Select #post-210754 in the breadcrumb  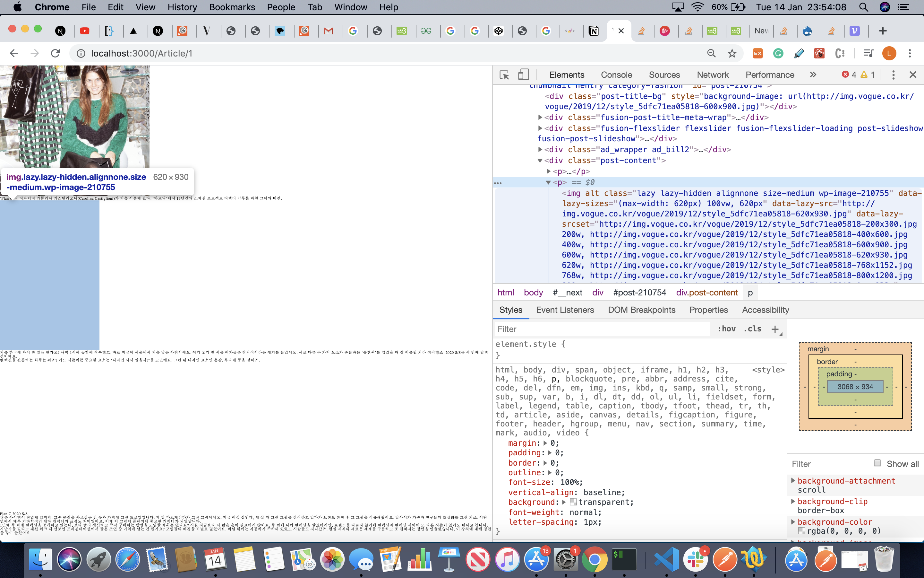639,293
